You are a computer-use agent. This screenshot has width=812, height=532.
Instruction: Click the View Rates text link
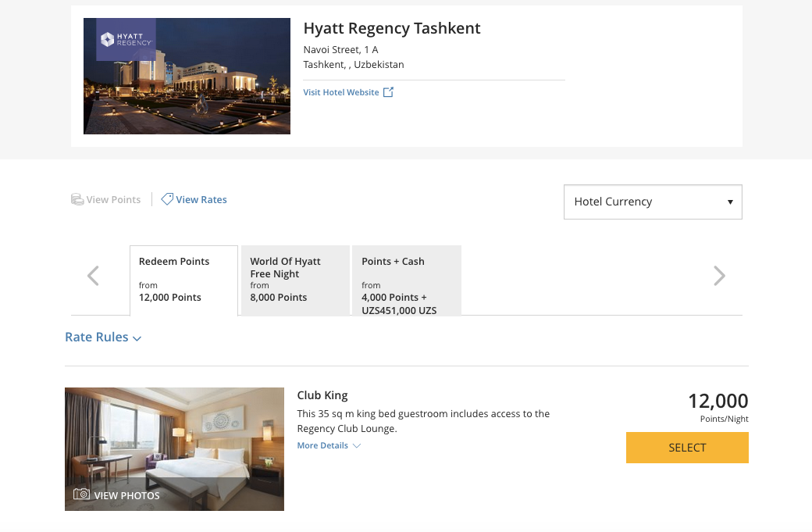pyautogui.click(x=201, y=199)
